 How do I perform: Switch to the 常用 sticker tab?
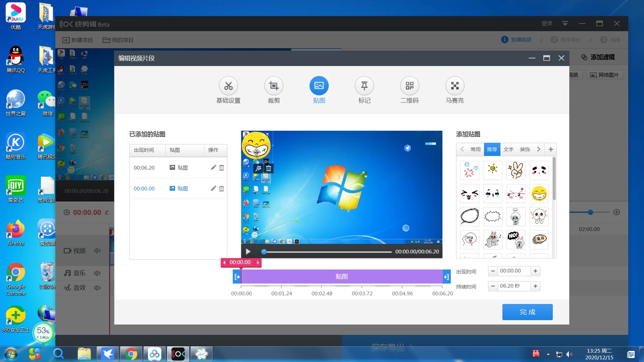[475, 149]
